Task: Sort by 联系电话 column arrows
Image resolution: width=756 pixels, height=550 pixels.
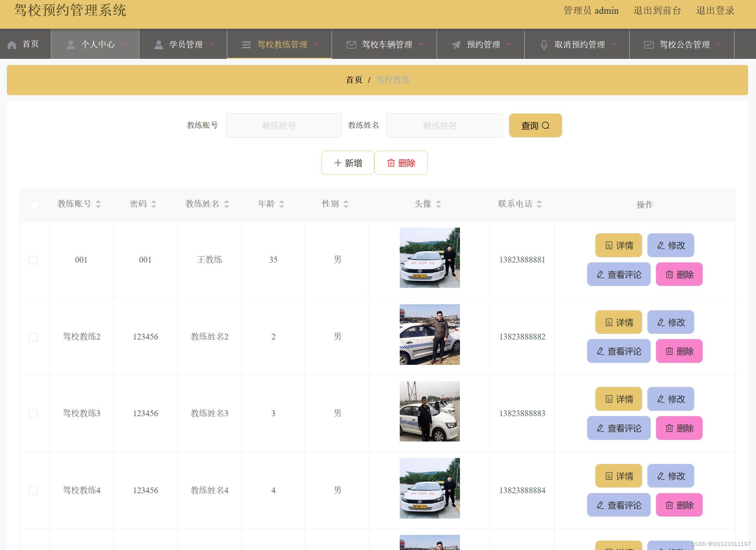Action: click(539, 204)
